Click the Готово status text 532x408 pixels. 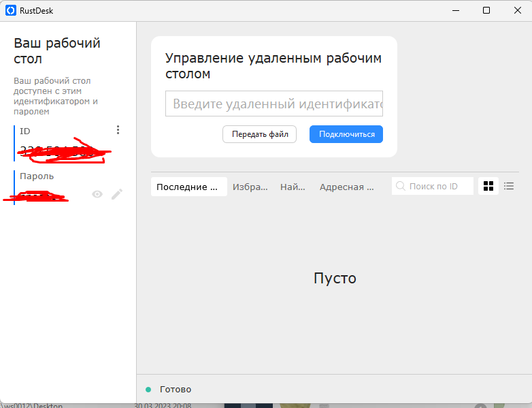(x=176, y=390)
